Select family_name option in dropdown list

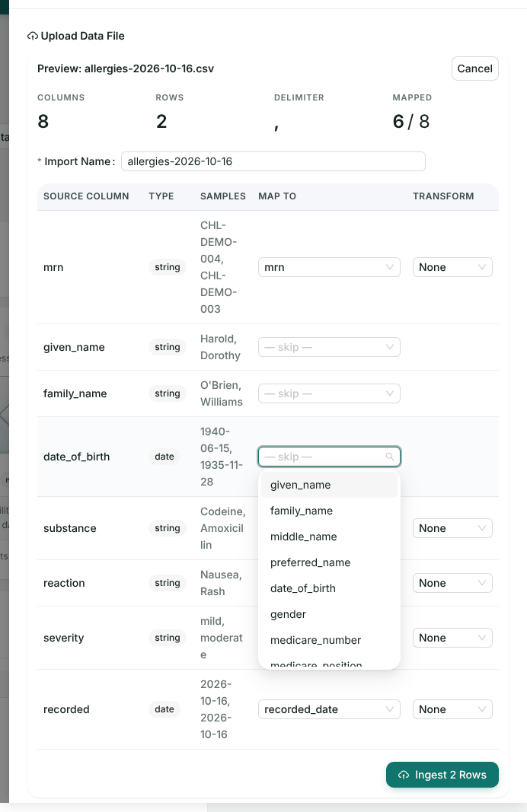click(x=329, y=511)
